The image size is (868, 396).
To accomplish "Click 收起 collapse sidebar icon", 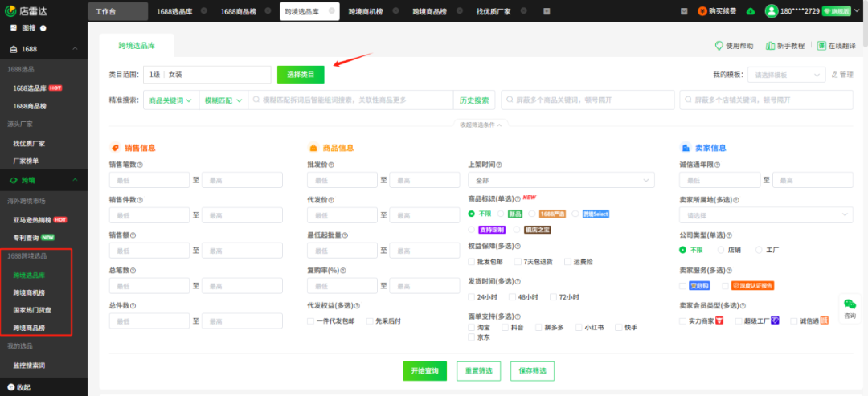I will coord(11,387).
